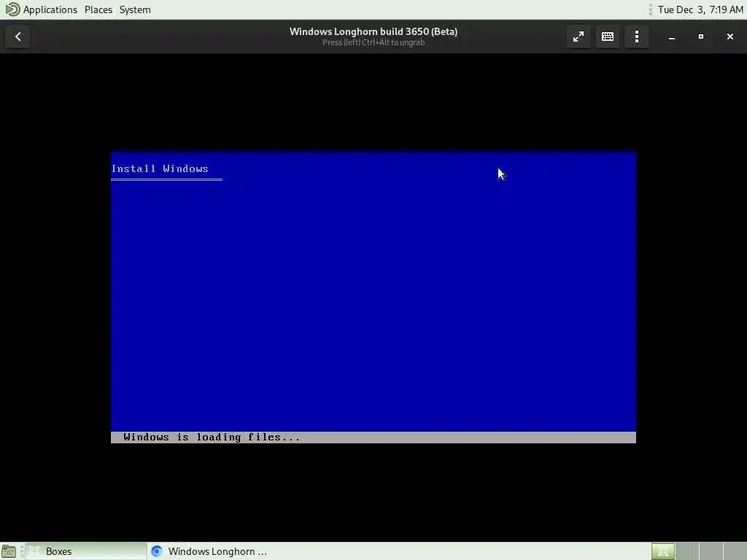Go back to the Boxes overview
747x560 pixels.
(x=18, y=36)
